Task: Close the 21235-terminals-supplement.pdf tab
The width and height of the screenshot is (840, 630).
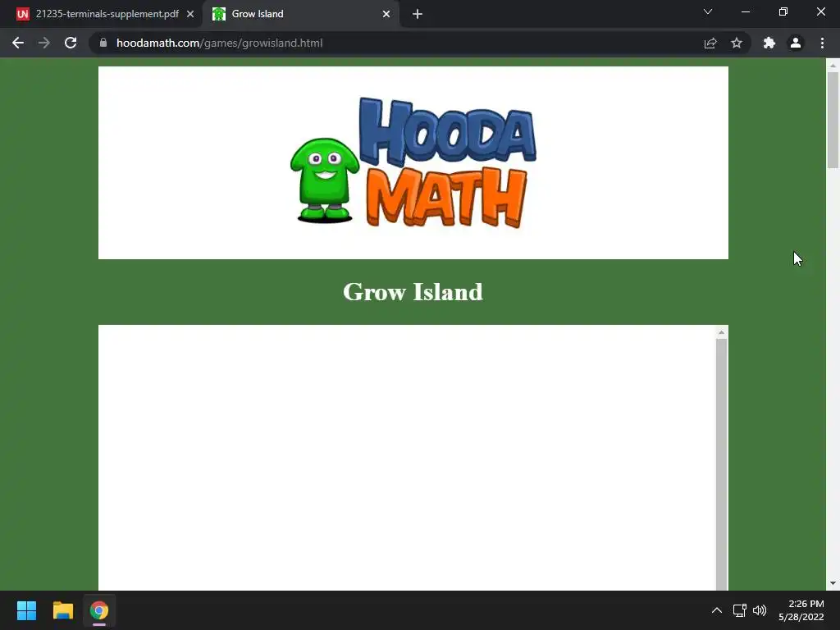Action: (190, 14)
